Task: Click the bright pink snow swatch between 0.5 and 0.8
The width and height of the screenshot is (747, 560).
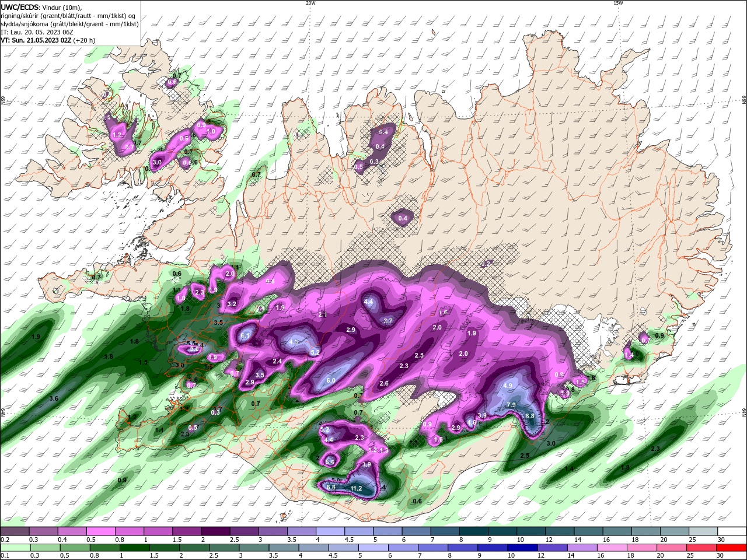Action: 100,531
